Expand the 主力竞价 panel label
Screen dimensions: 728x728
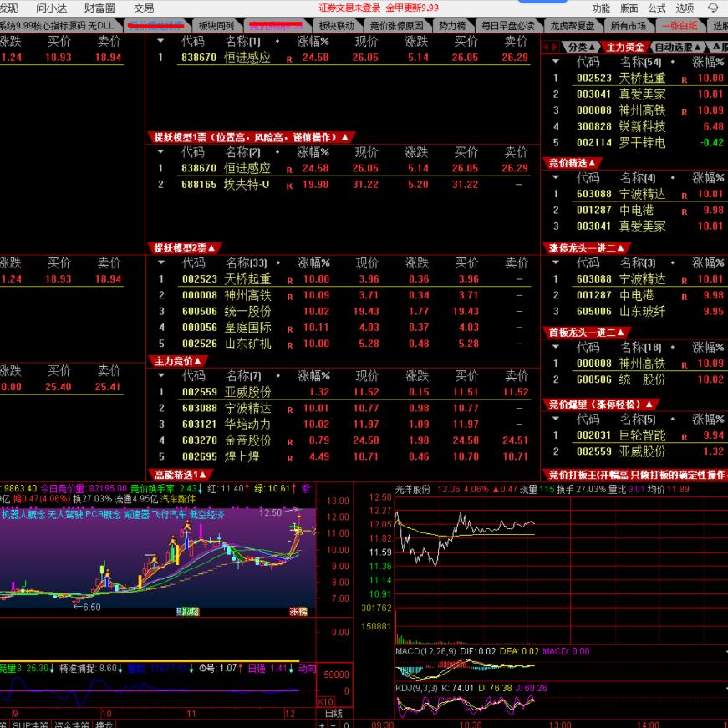point(177,361)
